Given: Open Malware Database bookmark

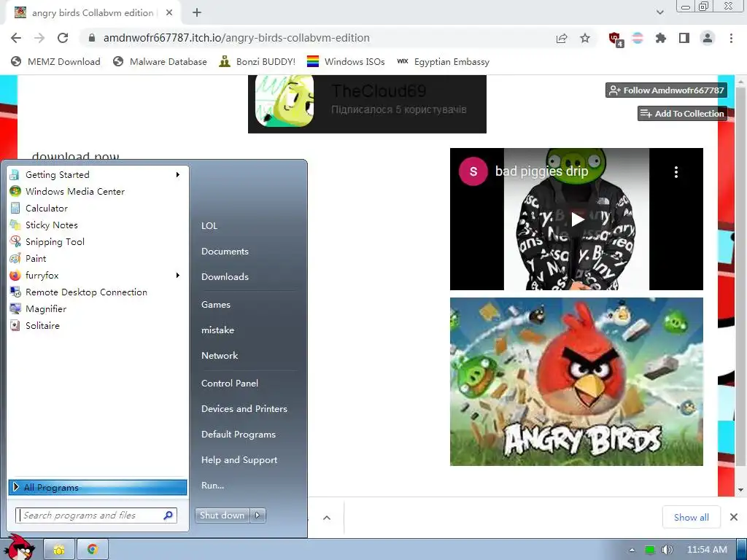Looking at the screenshot, I should click(160, 61).
